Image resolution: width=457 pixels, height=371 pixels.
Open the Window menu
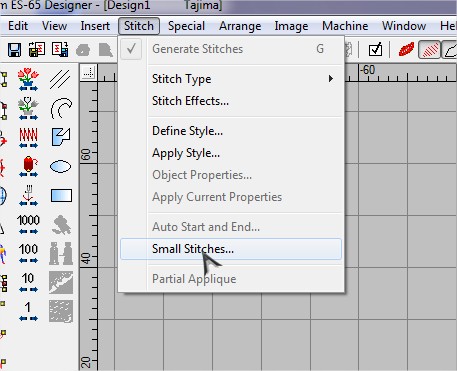point(404,26)
